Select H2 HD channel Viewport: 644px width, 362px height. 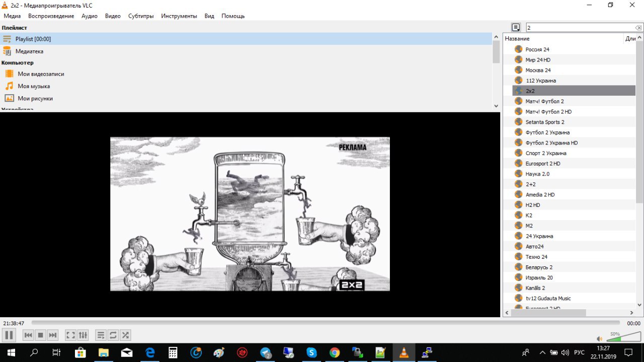[x=532, y=205]
